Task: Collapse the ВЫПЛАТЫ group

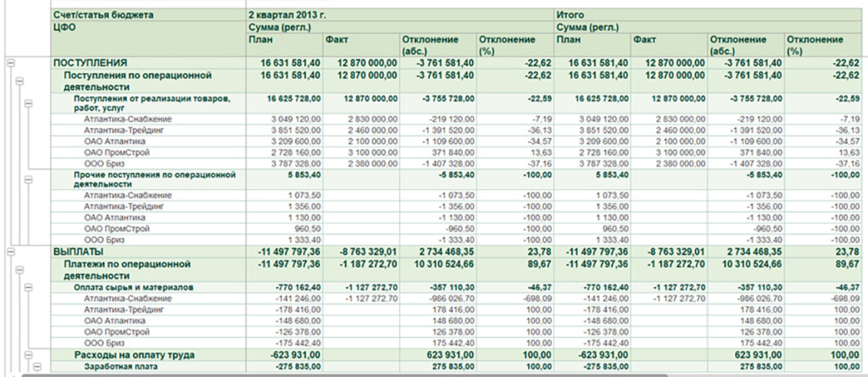Action: [x=10, y=252]
